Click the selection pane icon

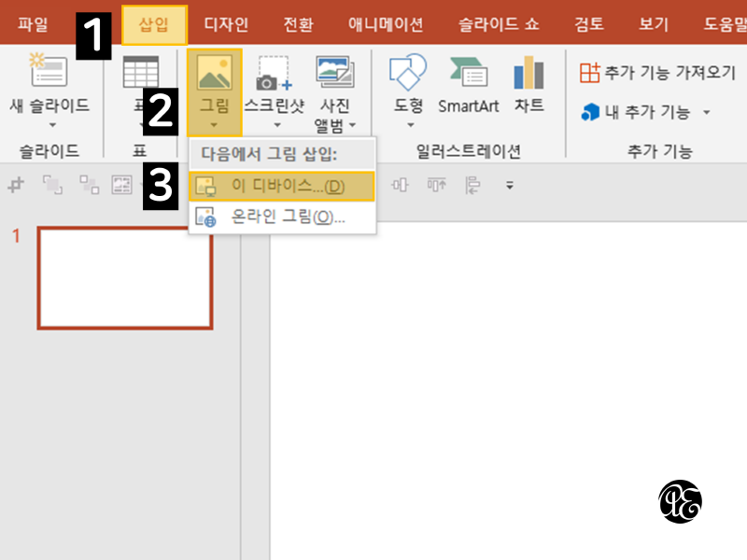pos(121,185)
